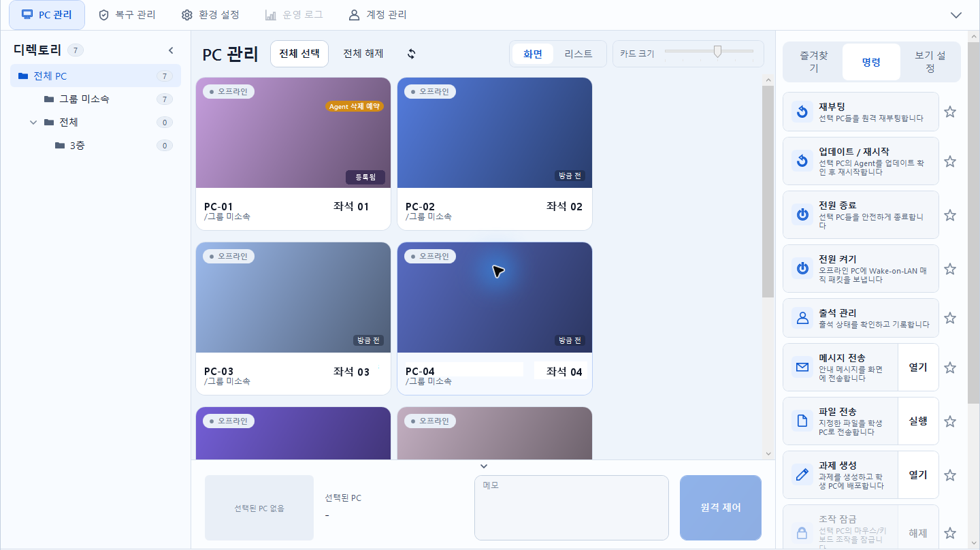Image resolution: width=980 pixels, height=550 pixels.
Task: Click the 전체 해제 button
Action: tap(363, 54)
